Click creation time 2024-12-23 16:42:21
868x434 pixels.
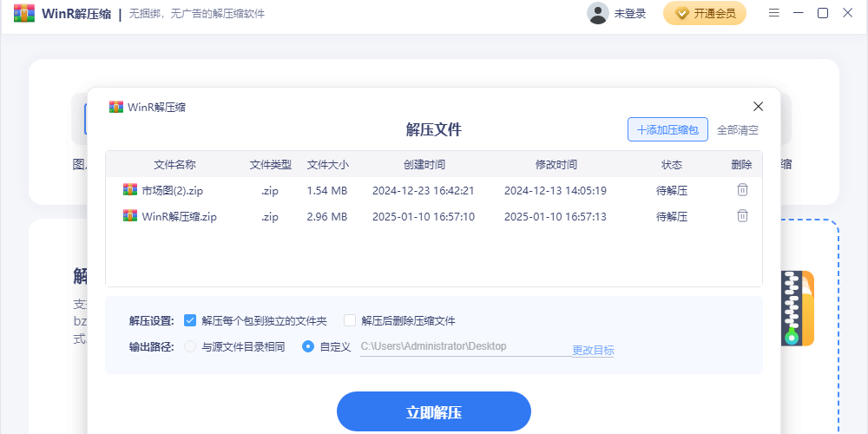coord(424,191)
